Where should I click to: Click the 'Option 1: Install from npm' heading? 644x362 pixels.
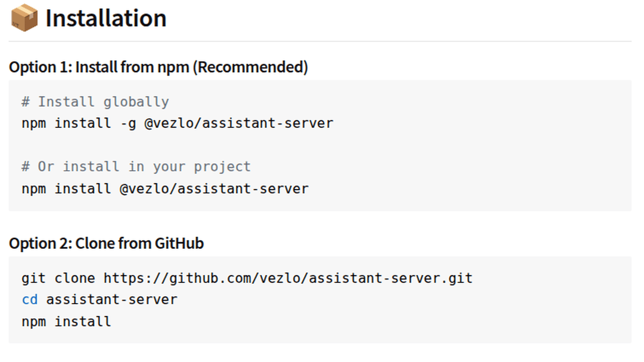[x=101, y=67]
